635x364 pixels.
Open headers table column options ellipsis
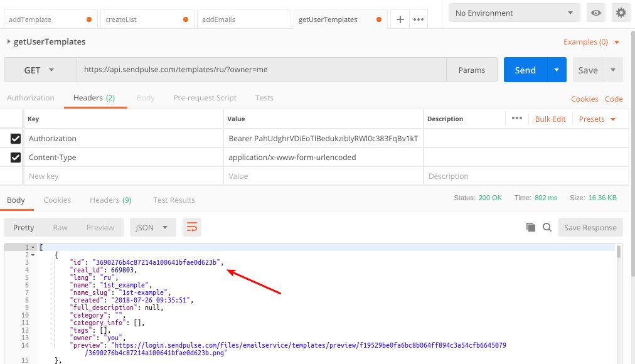click(x=517, y=119)
